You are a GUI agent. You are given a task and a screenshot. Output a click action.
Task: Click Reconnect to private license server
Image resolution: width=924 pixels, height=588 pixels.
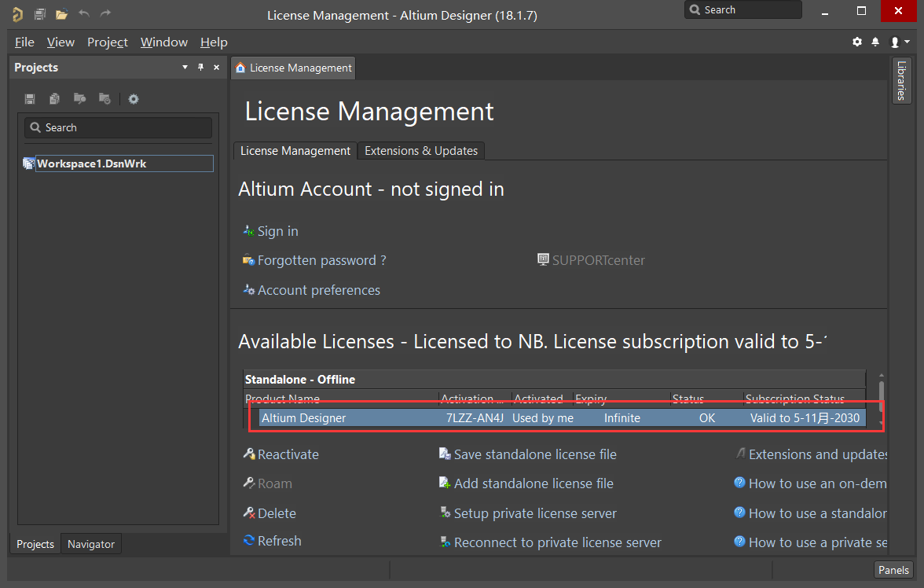558,542
